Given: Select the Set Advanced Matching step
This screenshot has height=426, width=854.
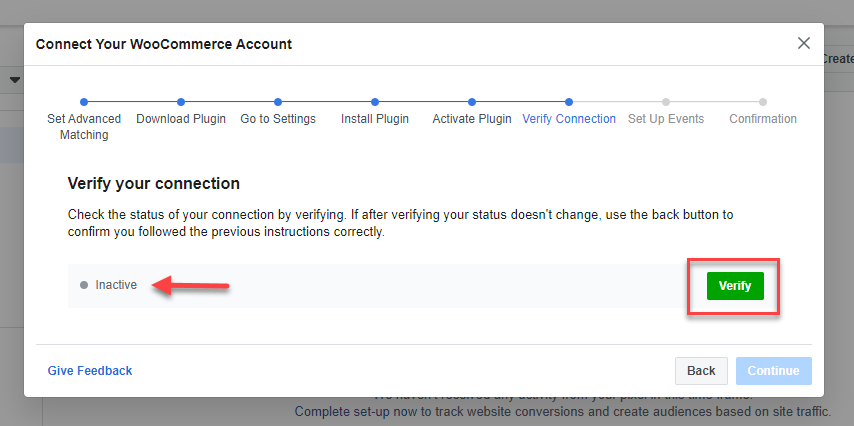Looking at the screenshot, I should tap(84, 126).
